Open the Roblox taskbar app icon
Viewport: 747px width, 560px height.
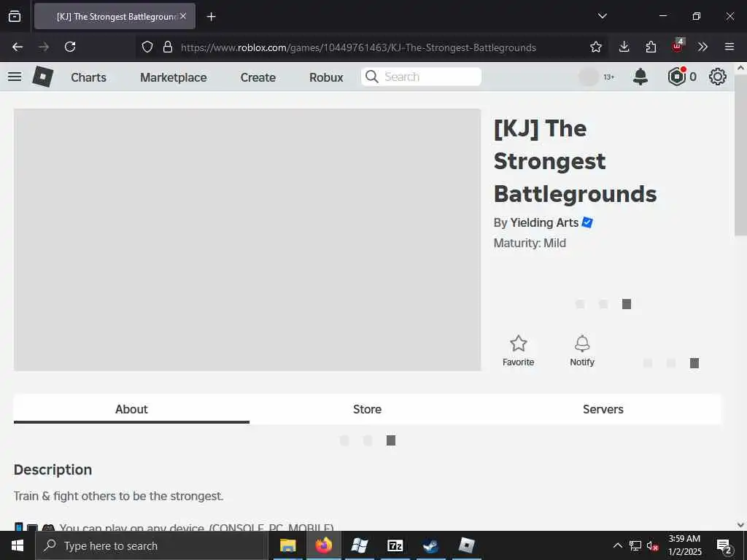point(466,545)
